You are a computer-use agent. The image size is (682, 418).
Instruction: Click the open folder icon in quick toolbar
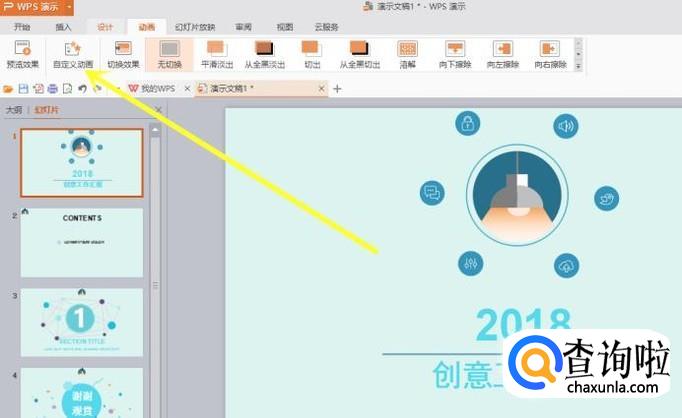(8, 89)
